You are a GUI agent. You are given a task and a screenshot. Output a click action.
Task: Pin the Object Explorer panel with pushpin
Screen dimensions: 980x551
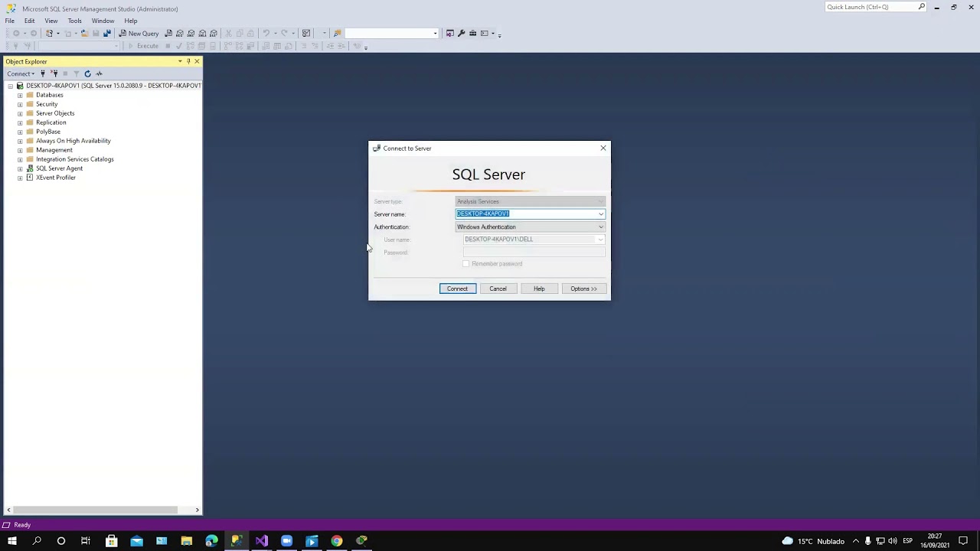pyautogui.click(x=188, y=61)
